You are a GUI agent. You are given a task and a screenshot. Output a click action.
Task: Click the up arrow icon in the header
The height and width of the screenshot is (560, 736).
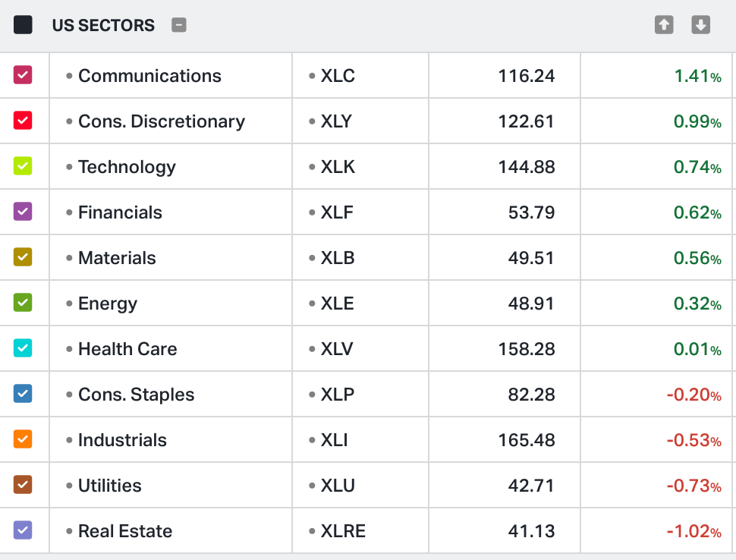(x=664, y=25)
